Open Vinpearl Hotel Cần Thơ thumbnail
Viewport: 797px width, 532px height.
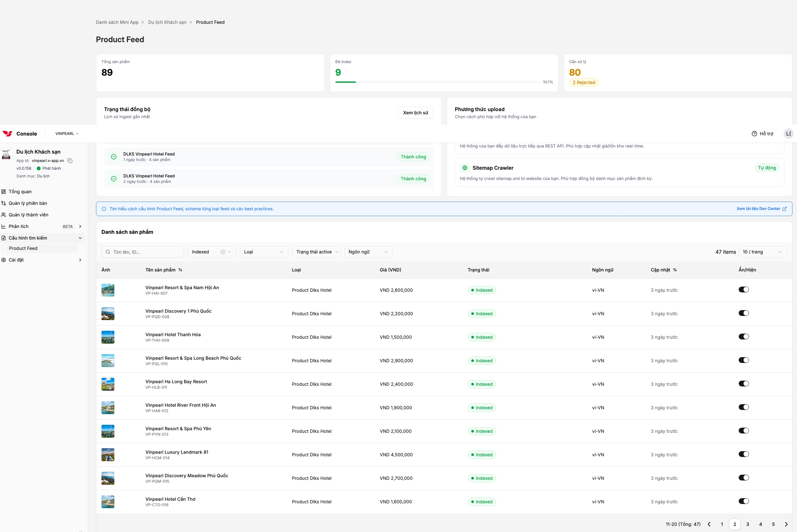tap(108, 502)
